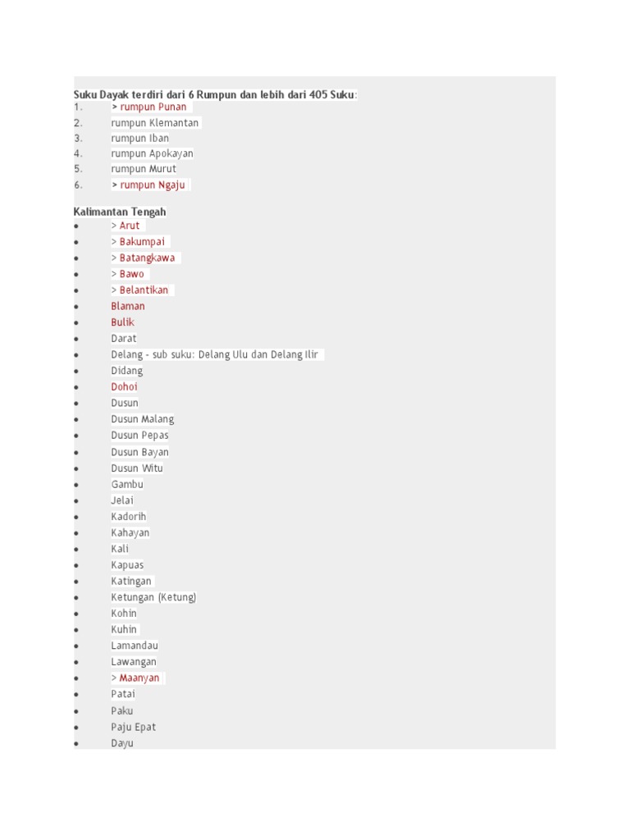Open the rumpun Ngaju link
The height and width of the screenshot is (840, 630).
[x=152, y=185]
